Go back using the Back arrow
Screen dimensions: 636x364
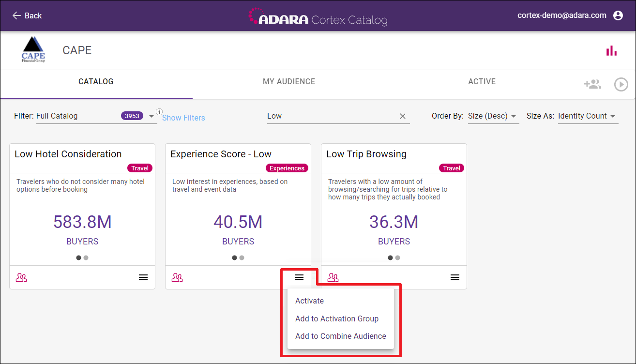pyautogui.click(x=27, y=15)
